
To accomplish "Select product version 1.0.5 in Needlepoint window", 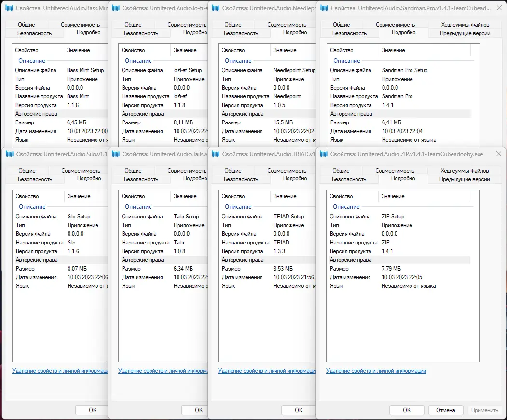I will [279, 105].
